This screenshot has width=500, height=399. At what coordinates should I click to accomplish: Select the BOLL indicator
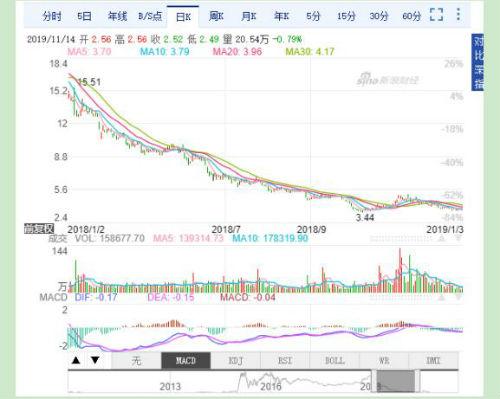(x=335, y=361)
